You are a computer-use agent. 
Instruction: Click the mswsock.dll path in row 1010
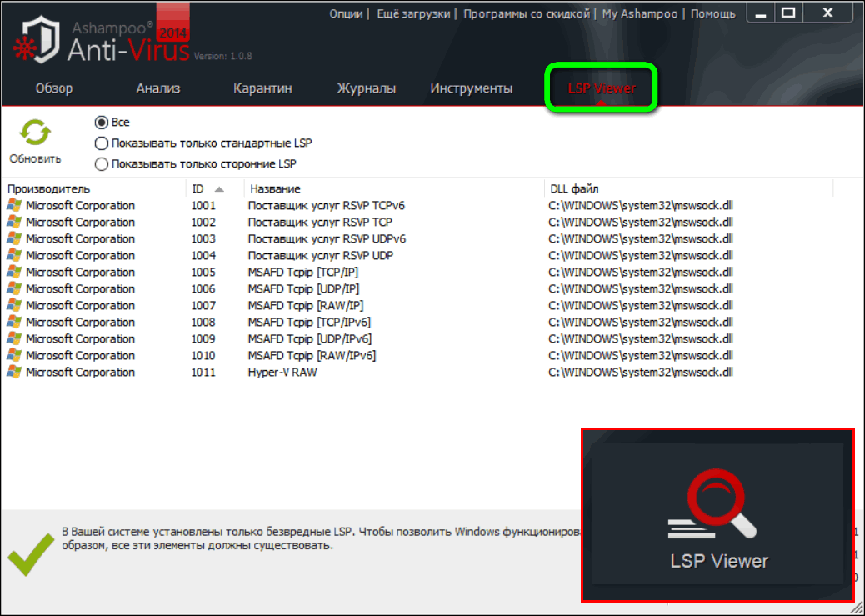[x=641, y=355]
